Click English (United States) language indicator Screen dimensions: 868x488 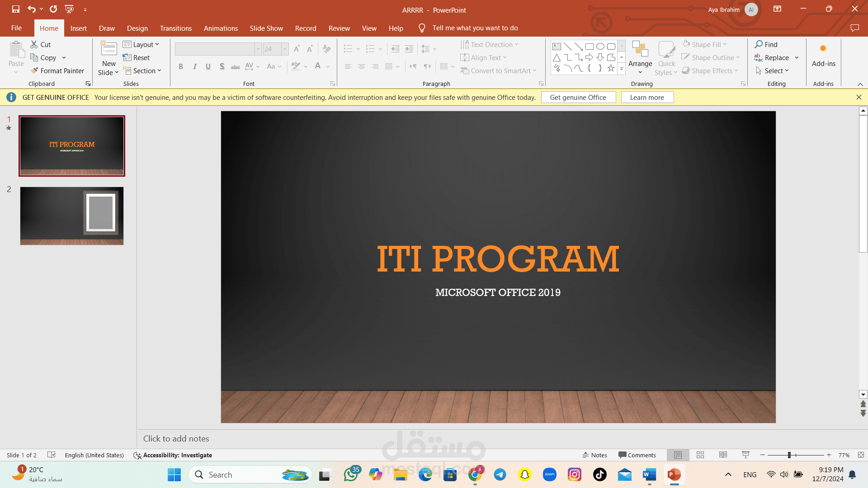(x=94, y=455)
